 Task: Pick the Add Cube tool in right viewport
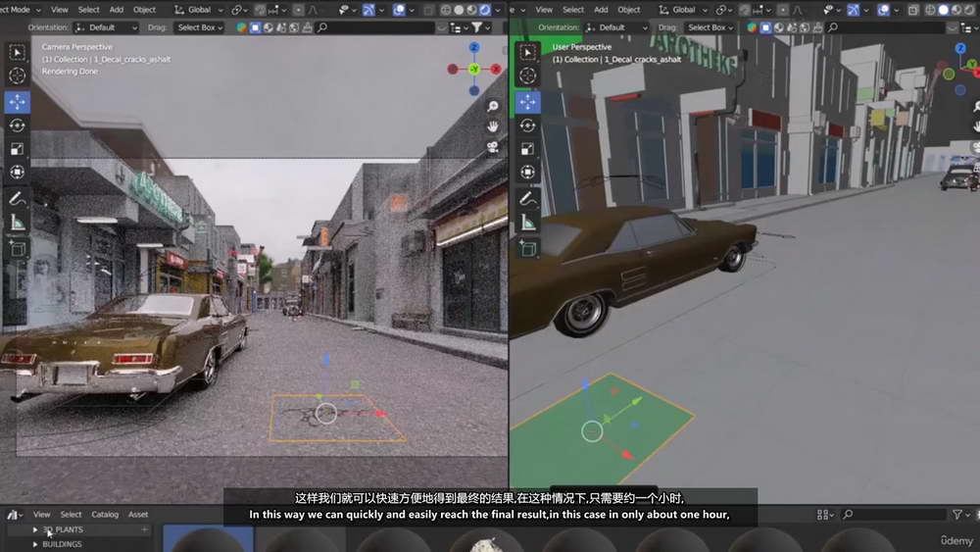coord(527,249)
